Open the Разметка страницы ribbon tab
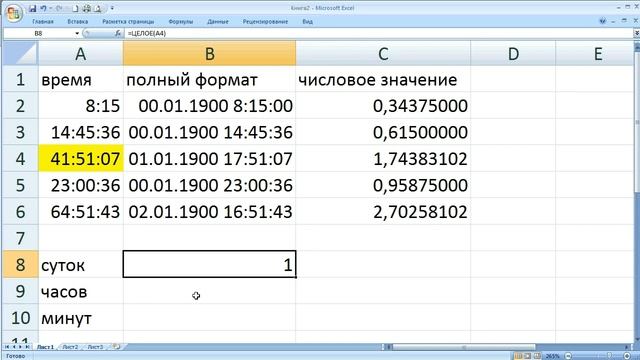 pos(128,22)
